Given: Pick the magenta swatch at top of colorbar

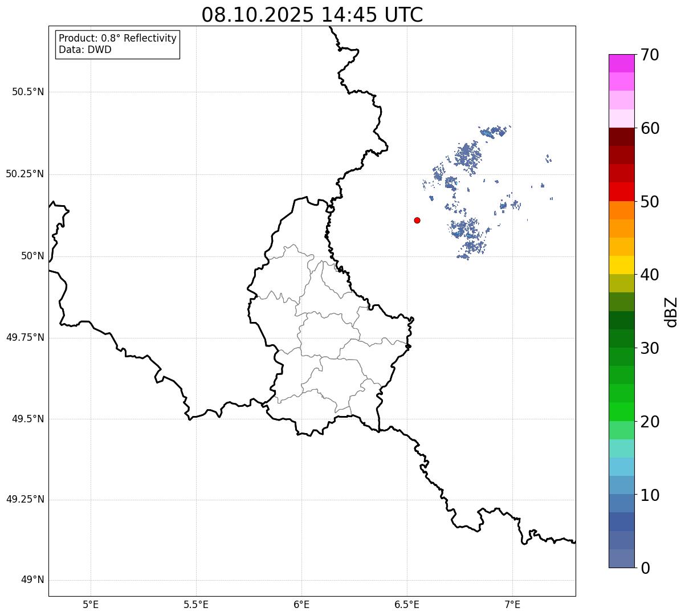Looking at the screenshot, I should click(621, 63).
